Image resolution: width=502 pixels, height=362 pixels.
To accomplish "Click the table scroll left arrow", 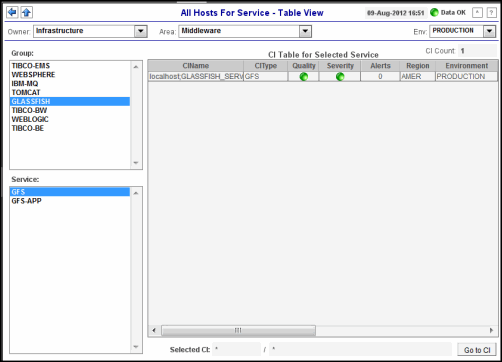I will click(x=154, y=330).
